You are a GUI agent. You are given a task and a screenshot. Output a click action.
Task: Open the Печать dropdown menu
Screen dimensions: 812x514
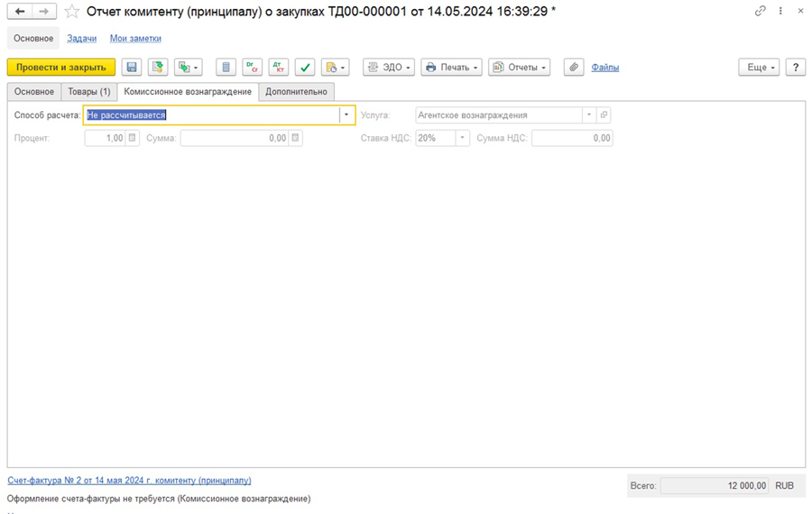click(x=451, y=68)
